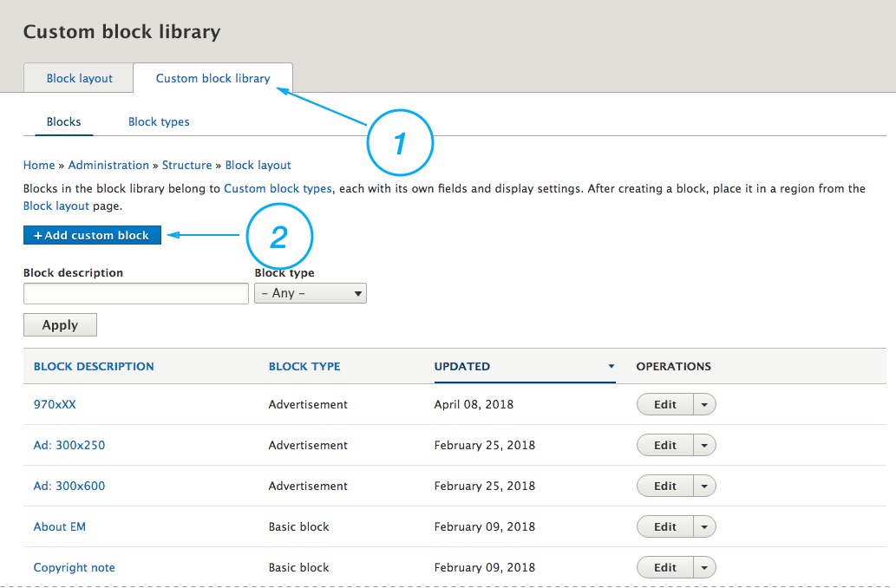Expand operations arrow for 970xXX block

pos(704,405)
